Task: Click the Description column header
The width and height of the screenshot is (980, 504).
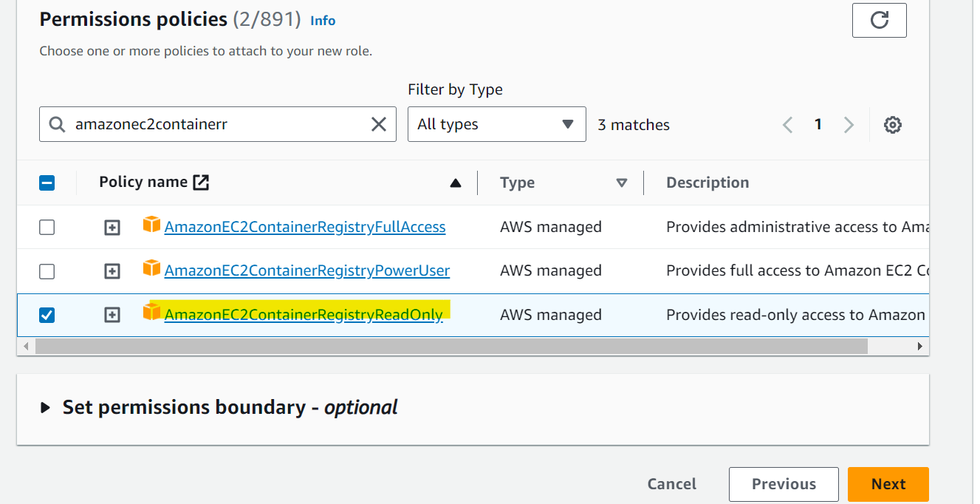Action: pyautogui.click(x=707, y=183)
